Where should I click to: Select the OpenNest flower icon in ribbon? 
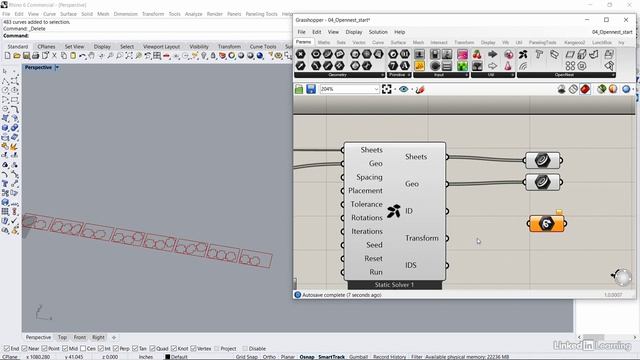click(x=523, y=54)
